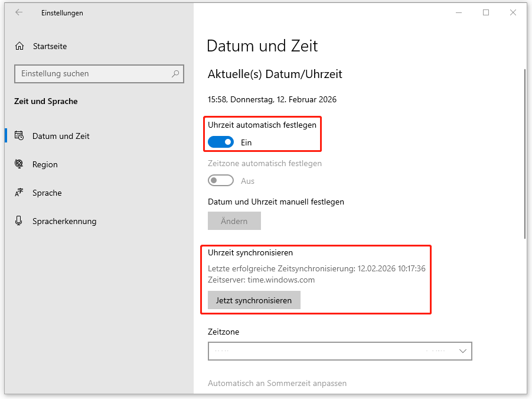
Task: Select the clock icon next to Datum und Zeit
Action: tap(19, 136)
